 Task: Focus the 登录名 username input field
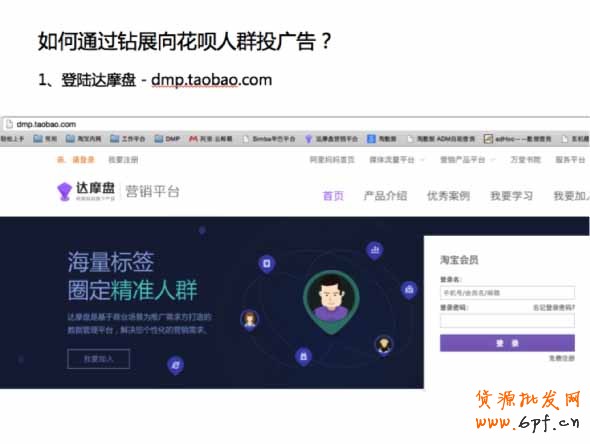[507, 292]
